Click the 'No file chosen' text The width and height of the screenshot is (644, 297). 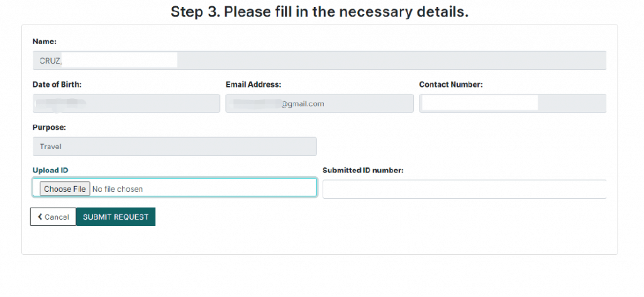click(x=118, y=189)
